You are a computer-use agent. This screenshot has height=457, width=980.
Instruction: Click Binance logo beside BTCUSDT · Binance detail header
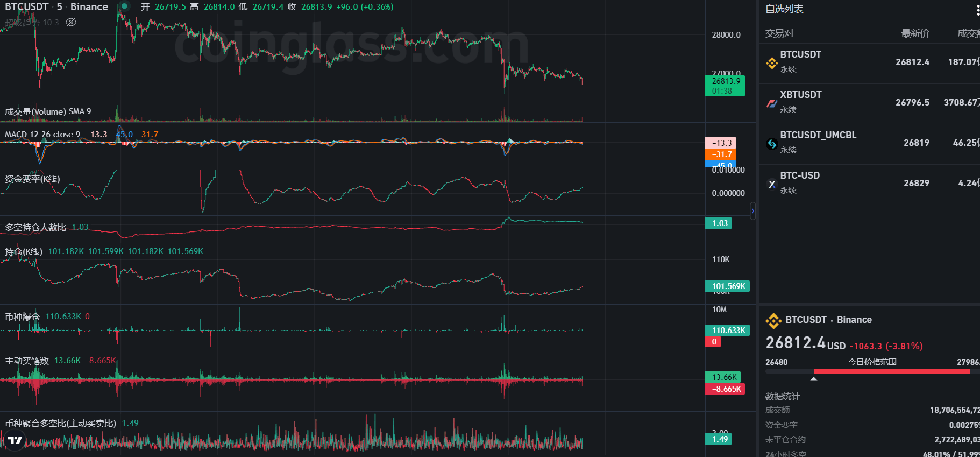(x=773, y=321)
